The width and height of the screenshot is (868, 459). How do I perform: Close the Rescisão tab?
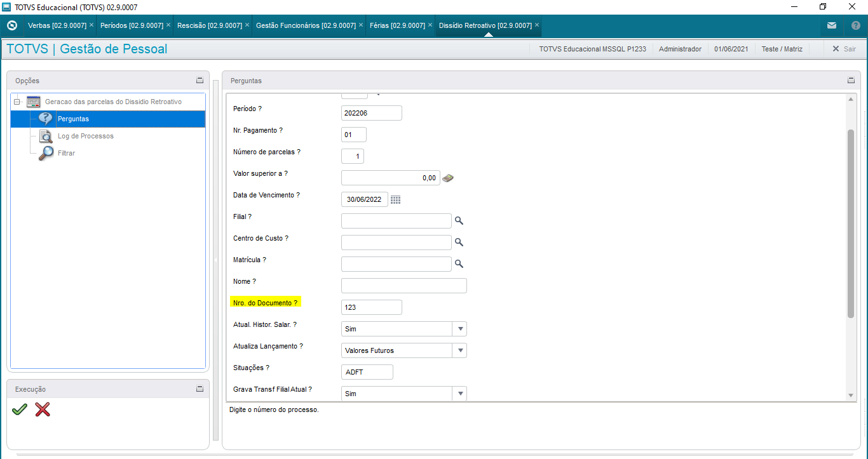point(247,25)
